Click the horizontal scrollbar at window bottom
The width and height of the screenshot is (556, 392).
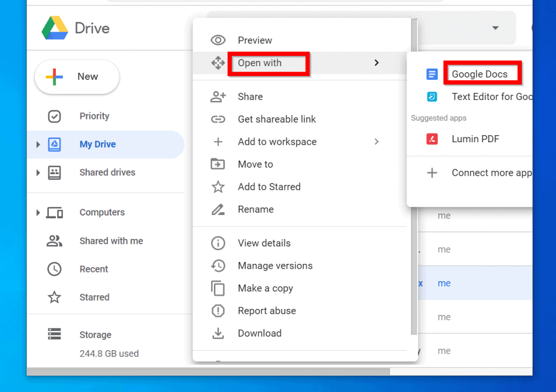(x=208, y=372)
